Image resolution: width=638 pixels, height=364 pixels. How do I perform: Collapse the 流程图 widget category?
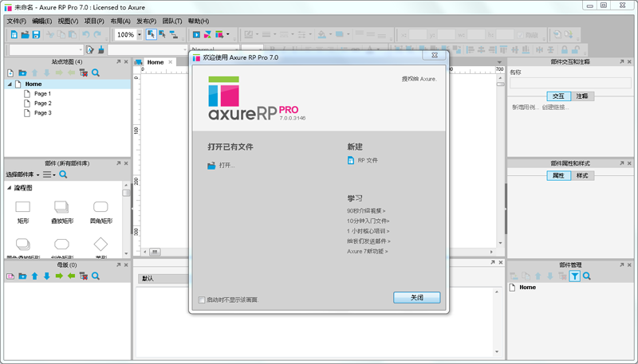click(x=10, y=188)
